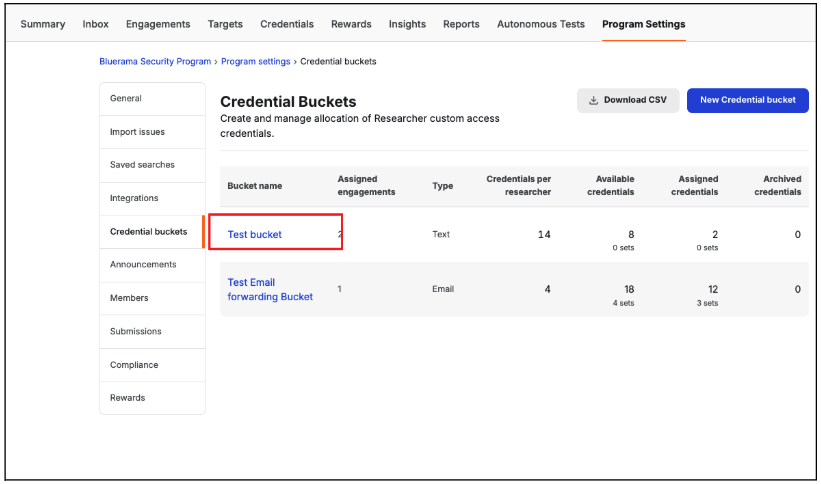Click the '4 sets' label
The image size is (821, 484).
pos(623,303)
